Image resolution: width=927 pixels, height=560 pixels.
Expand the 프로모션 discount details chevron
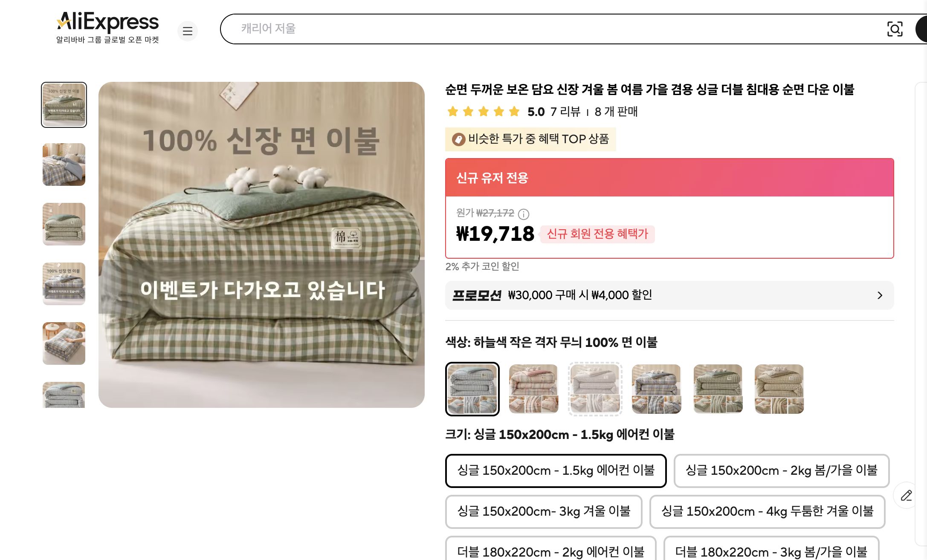tap(880, 295)
